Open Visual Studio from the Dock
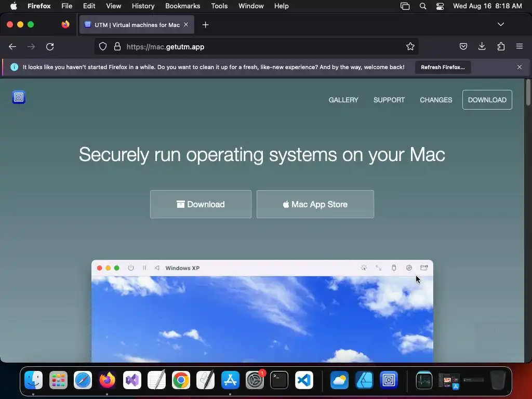 click(x=132, y=380)
